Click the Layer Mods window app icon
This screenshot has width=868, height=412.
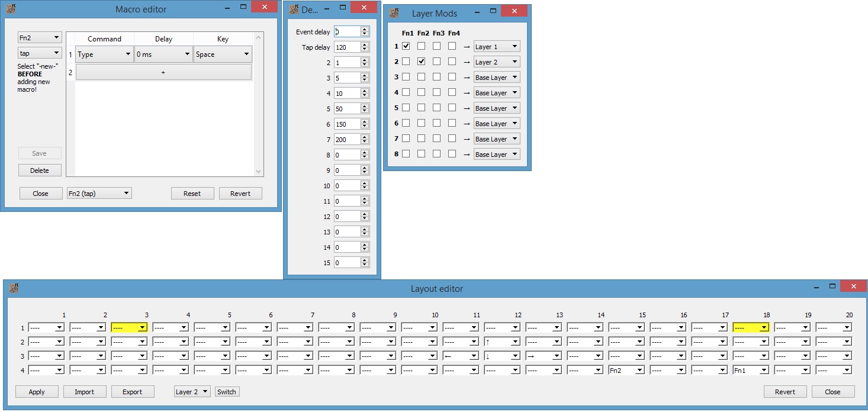point(393,12)
